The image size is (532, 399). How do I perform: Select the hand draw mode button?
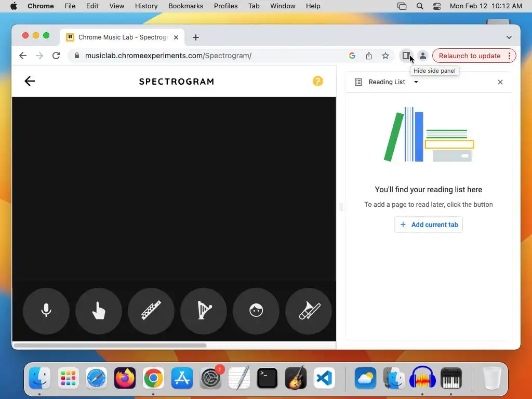pyautogui.click(x=98, y=311)
